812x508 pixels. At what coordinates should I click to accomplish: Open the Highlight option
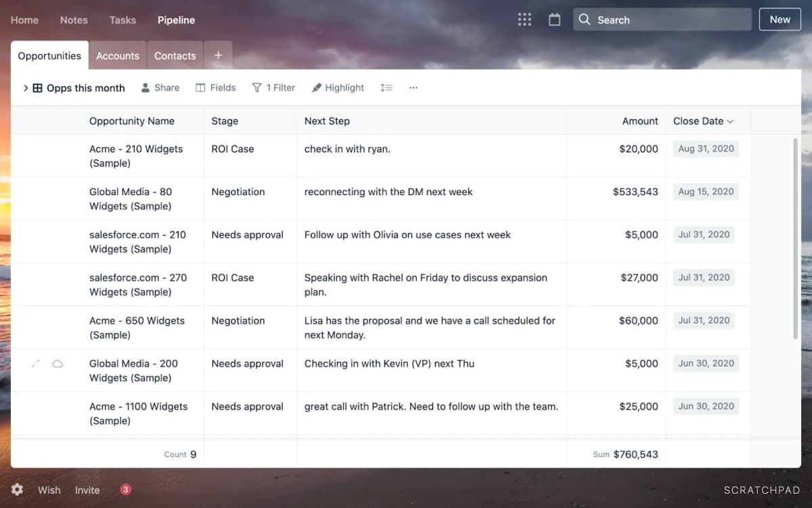tap(338, 87)
